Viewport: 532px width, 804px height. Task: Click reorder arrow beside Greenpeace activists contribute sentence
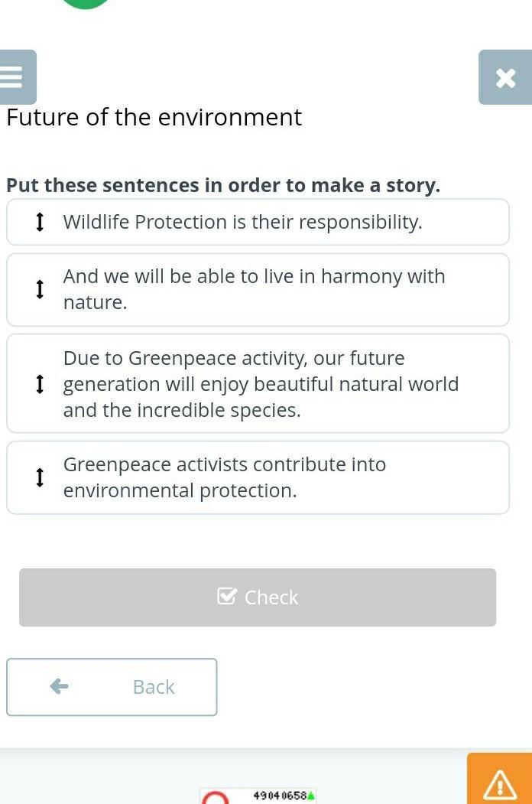click(40, 477)
